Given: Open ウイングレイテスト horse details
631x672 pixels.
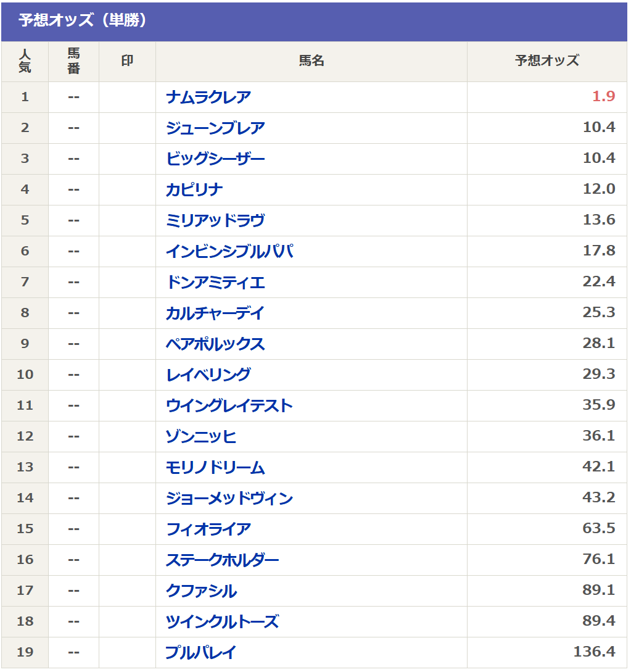Looking at the screenshot, I should point(229,406).
